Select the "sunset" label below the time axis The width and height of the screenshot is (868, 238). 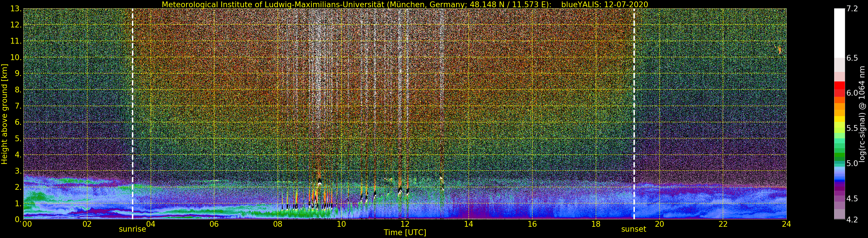pos(633,229)
